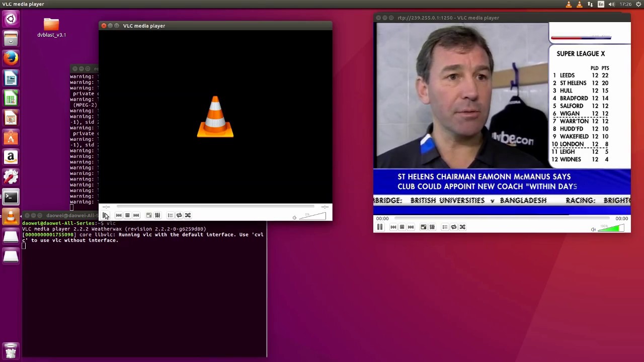Toggle the elapsed time 00:00 label at left
The image size is (644, 362).
(382, 218)
